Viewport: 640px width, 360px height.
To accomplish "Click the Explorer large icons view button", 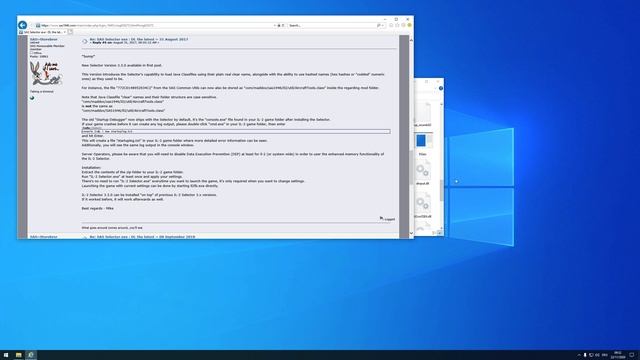I will [440, 233].
